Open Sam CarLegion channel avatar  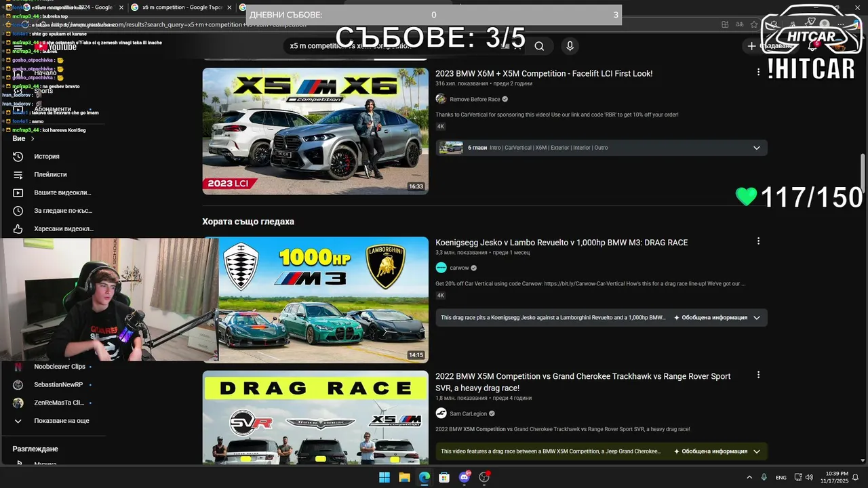(x=441, y=413)
